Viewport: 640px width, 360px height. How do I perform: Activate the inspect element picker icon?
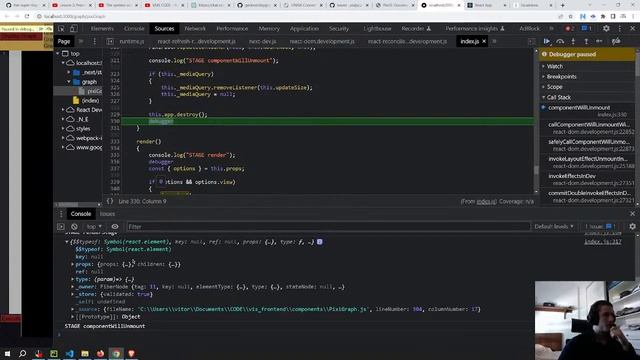(x=61, y=29)
